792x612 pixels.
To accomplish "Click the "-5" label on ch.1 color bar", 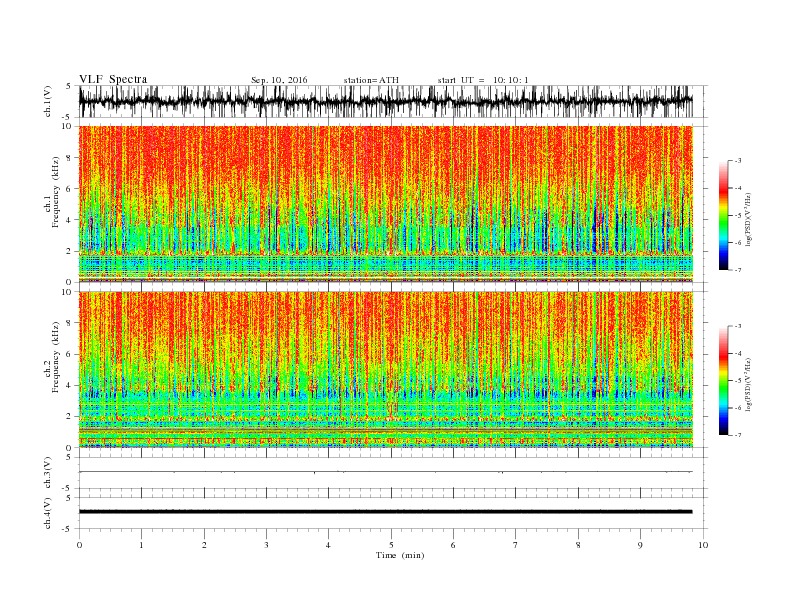I will pyautogui.click(x=738, y=216).
